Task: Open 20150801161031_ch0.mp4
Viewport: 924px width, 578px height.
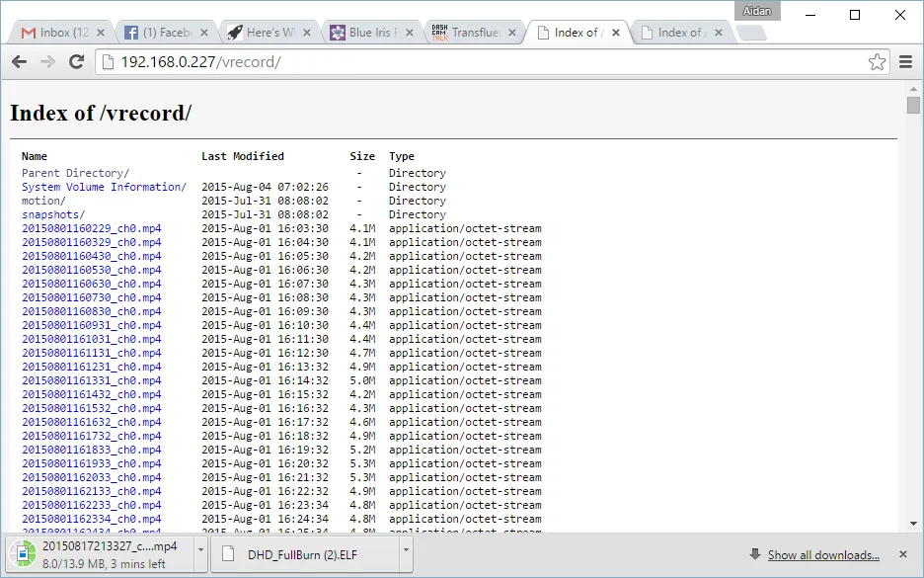Action: (92, 339)
